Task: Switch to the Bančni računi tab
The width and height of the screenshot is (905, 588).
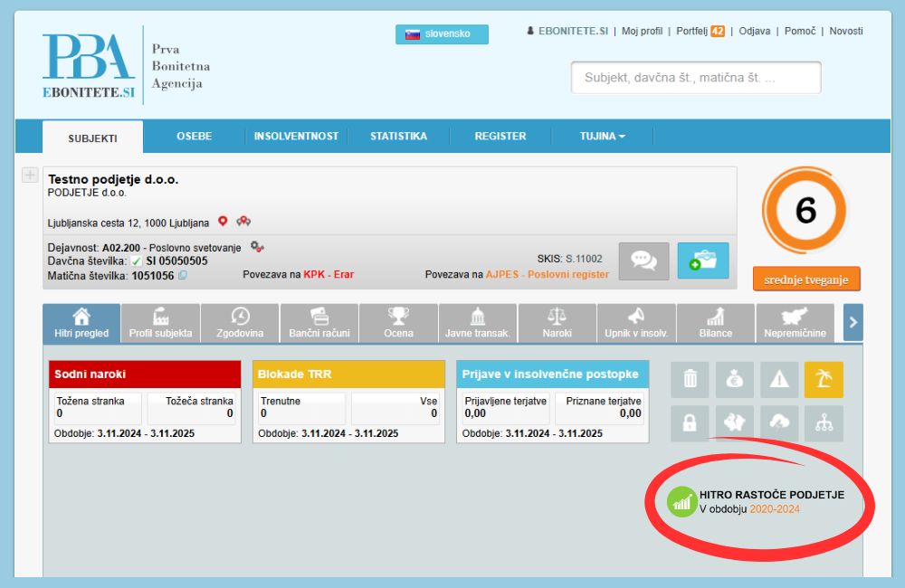Action: 319,323
